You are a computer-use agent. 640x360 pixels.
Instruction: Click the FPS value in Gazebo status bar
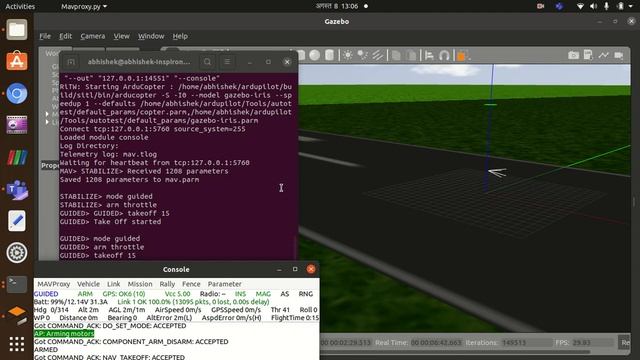[x=582, y=342]
